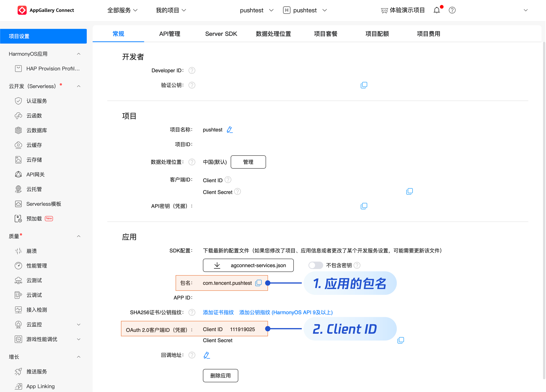The height and width of the screenshot is (392, 546).
Task: Collapse the 质量 section
Action: tap(79, 236)
